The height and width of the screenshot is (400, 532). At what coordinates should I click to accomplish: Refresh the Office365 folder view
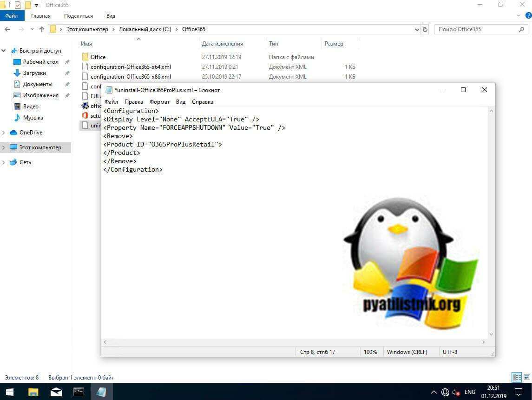pyautogui.click(x=424, y=29)
